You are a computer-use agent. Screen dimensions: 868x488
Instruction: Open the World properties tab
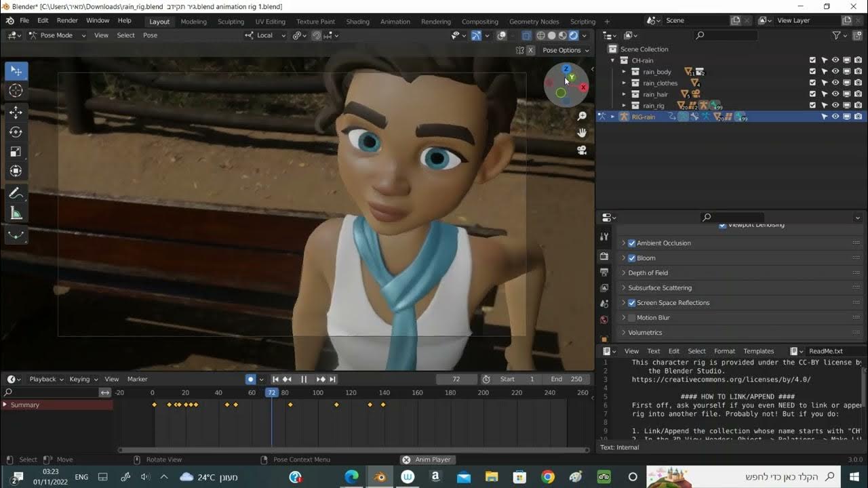click(604, 319)
